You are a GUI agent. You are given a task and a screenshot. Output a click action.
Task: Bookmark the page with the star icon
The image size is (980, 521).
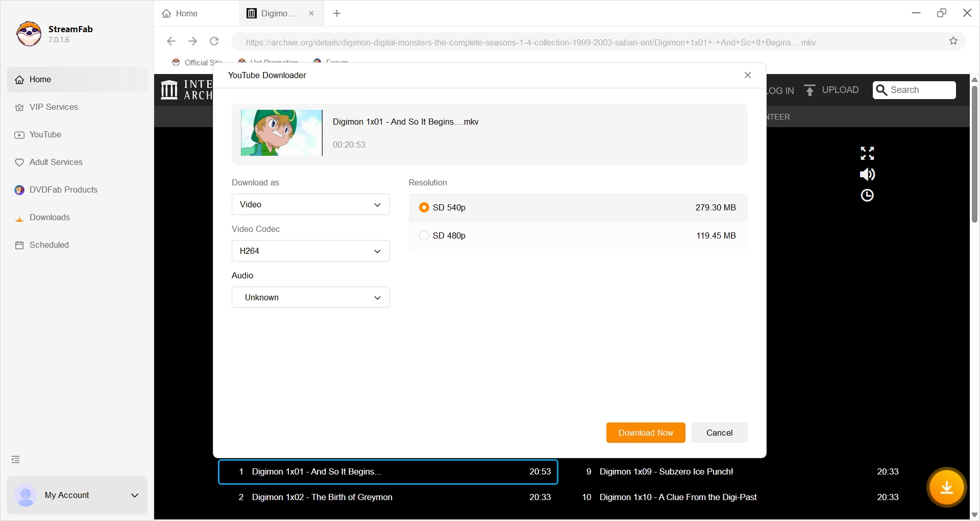[953, 41]
